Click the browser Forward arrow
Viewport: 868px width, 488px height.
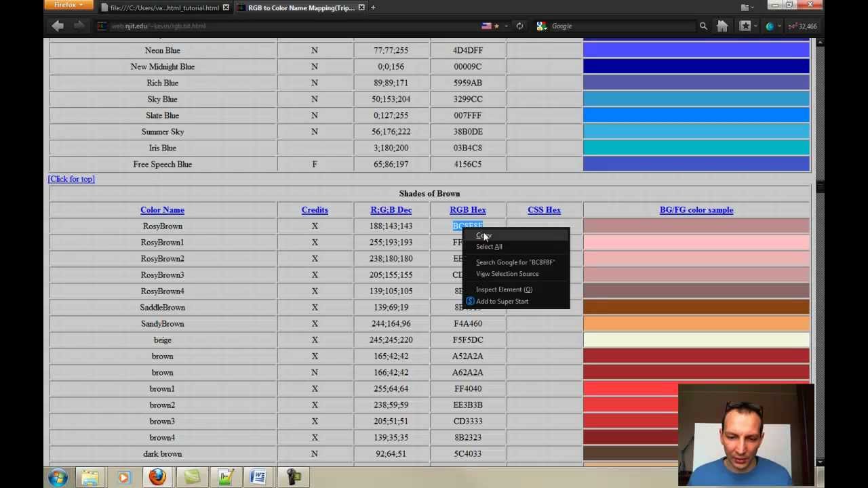[79, 26]
